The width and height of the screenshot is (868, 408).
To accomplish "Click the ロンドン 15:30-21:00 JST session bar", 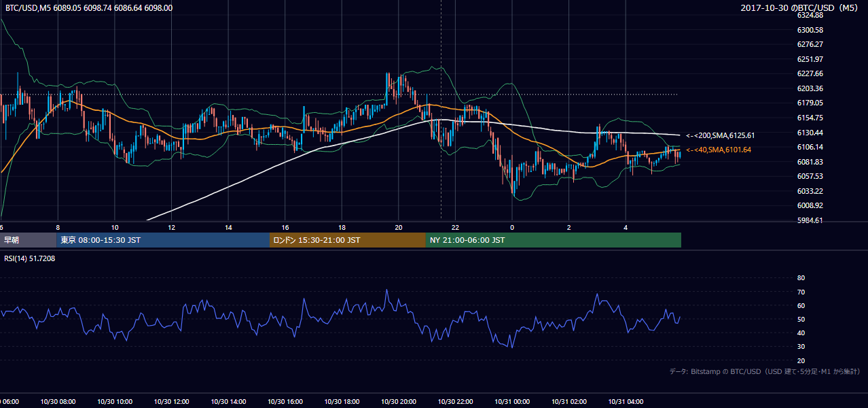I will (x=348, y=240).
